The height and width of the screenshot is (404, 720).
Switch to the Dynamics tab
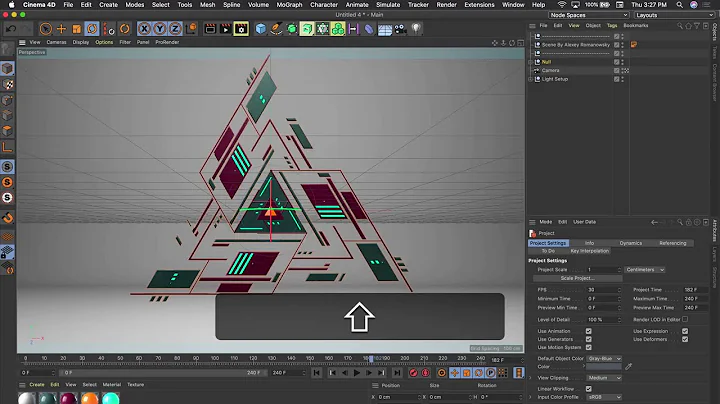click(x=630, y=243)
